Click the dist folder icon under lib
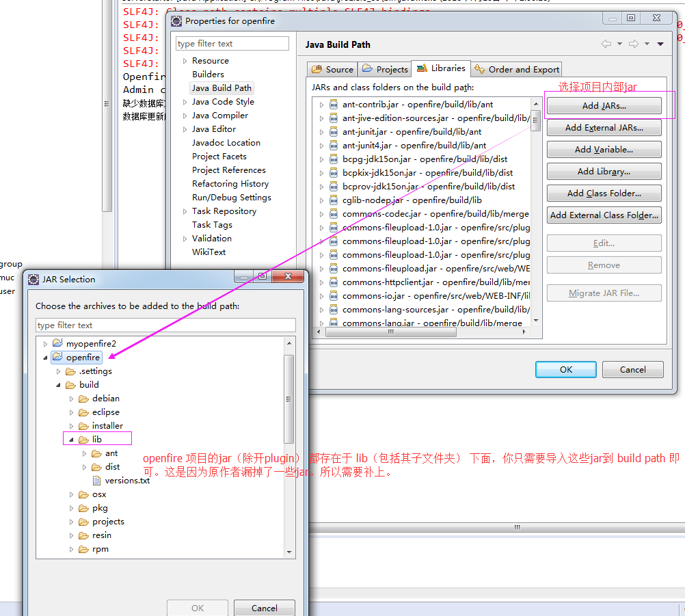 [96, 467]
